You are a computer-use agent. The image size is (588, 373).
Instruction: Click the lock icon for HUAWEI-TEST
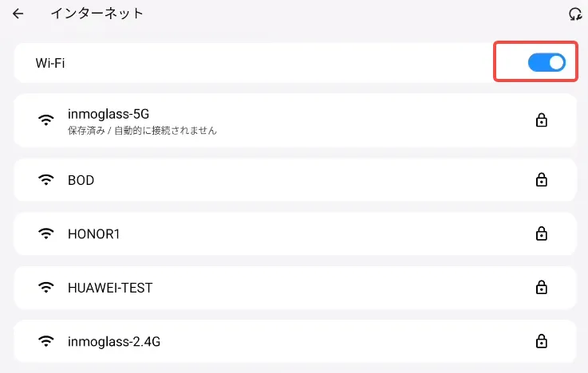(x=541, y=288)
